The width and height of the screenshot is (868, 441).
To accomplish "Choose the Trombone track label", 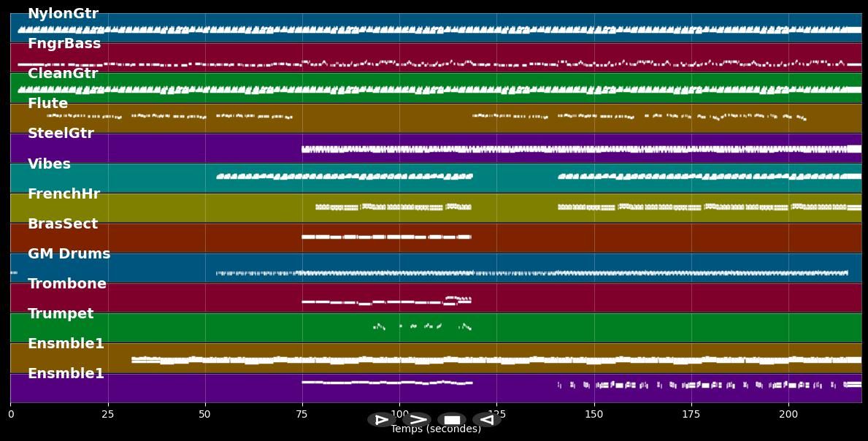I will (67, 284).
